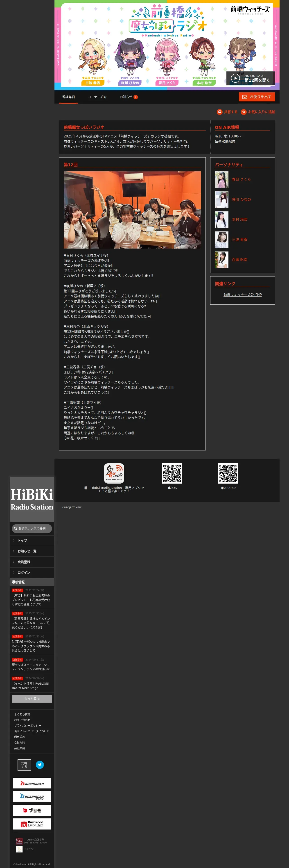
Task: Open the お知らせ tab with badge
Action: (129, 97)
